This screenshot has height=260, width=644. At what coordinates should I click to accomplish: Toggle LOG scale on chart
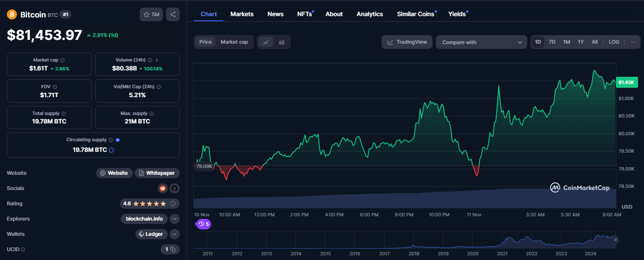[x=614, y=42]
